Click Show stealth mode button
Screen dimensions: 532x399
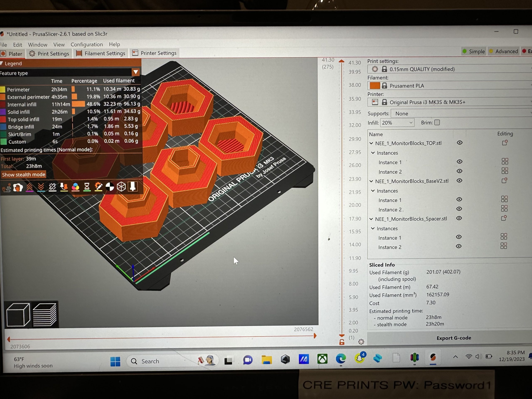tap(23, 174)
